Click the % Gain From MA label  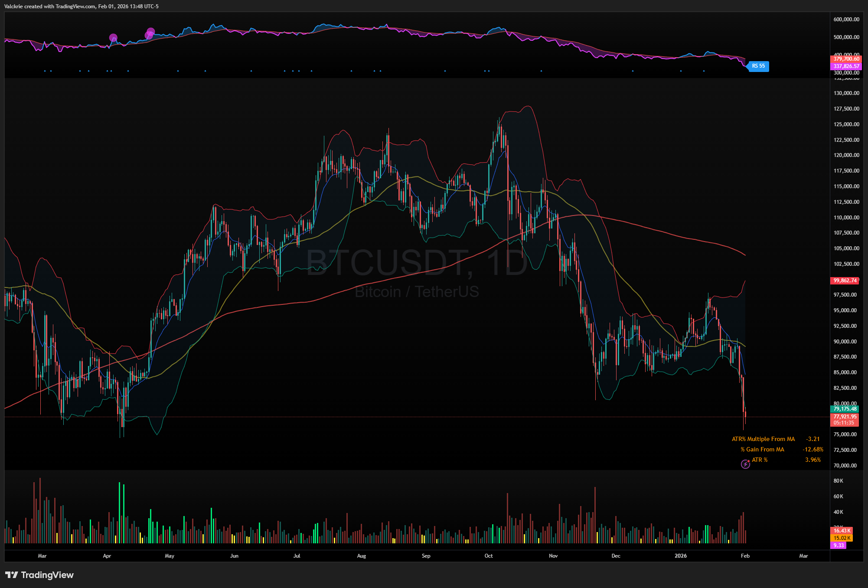(x=762, y=450)
